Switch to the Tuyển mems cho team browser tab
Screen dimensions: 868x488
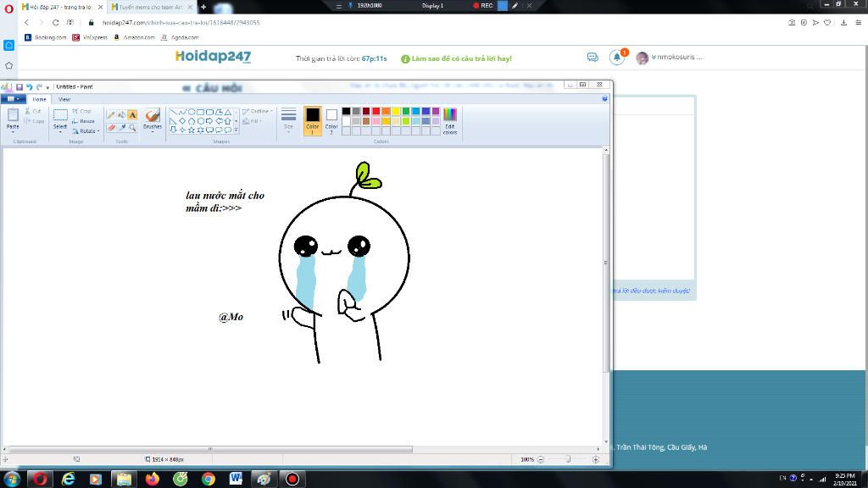pos(152,7)
